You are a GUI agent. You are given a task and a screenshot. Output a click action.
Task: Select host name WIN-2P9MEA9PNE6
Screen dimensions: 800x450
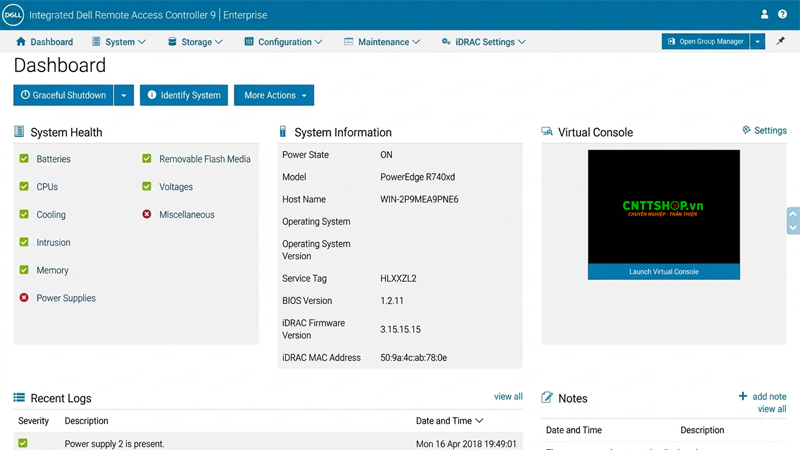point(419,199)
